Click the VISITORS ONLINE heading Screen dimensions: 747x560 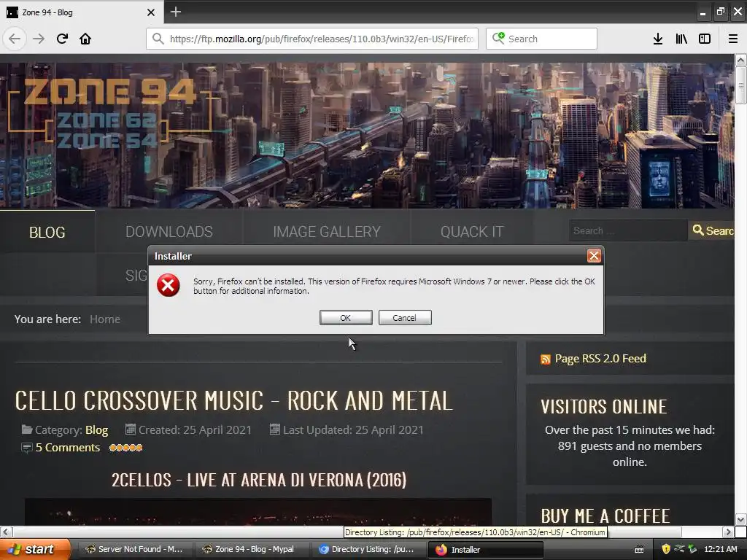[603, 407]
